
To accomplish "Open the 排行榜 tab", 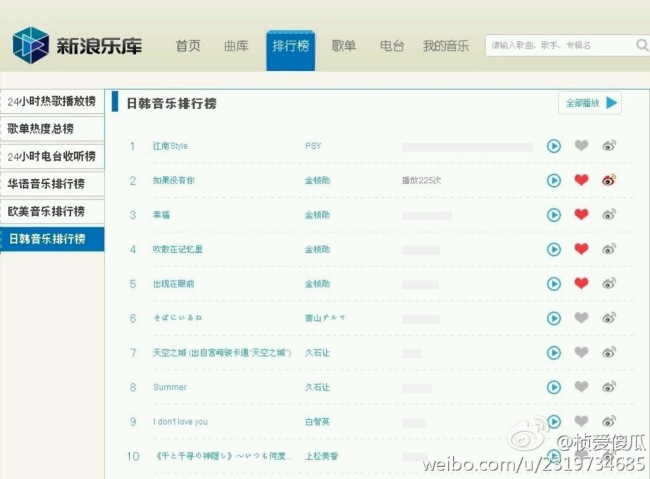I will pos(291,50).
